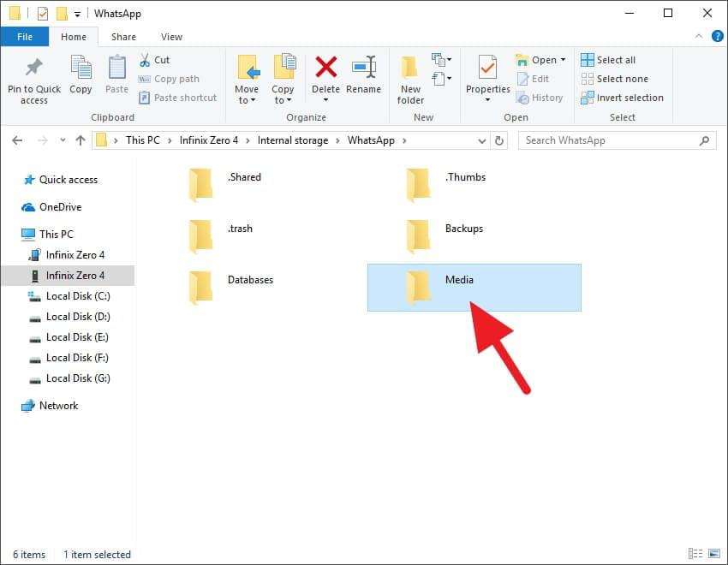The width and height of the screenshot is (728, 565).
Task: Switch to the Share ribbon tab
Action: 123,37
